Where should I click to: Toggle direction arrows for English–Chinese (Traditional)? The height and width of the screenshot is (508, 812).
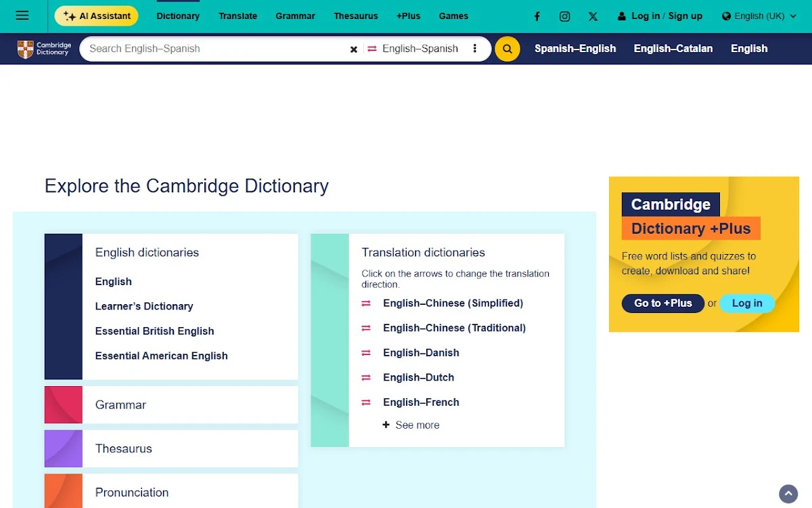coord(366,328)
